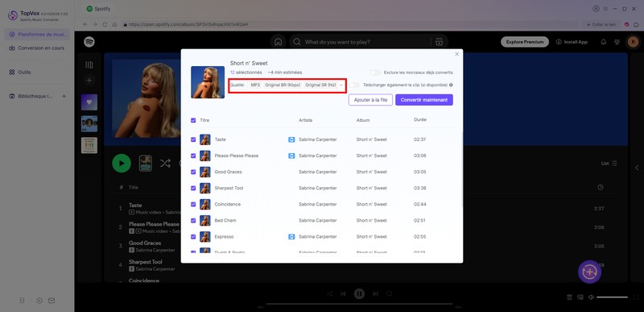Uncheck Bed Chem checkbox
This screenshot has width=644, height=312.
pos(193,220)
